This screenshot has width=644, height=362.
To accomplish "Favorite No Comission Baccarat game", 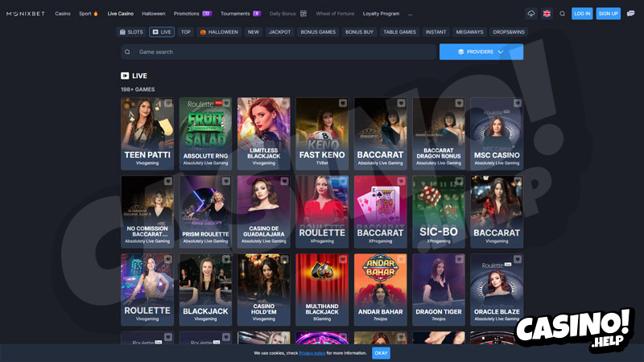I will click(168, 181).
